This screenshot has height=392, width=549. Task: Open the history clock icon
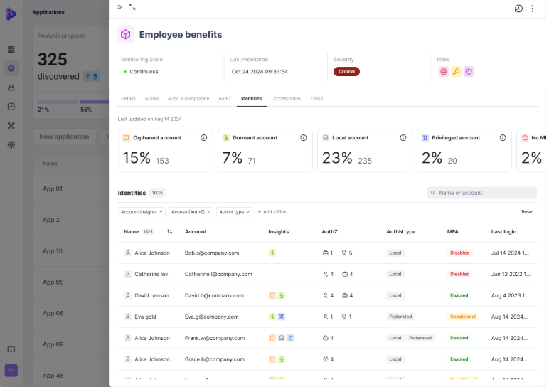518,9
